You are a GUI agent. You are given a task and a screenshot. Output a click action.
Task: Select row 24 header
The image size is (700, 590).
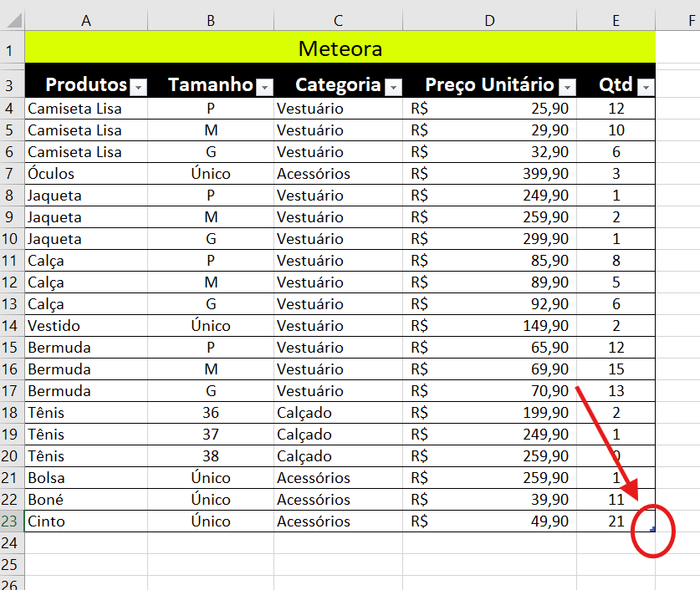click(x=12, y=542)
